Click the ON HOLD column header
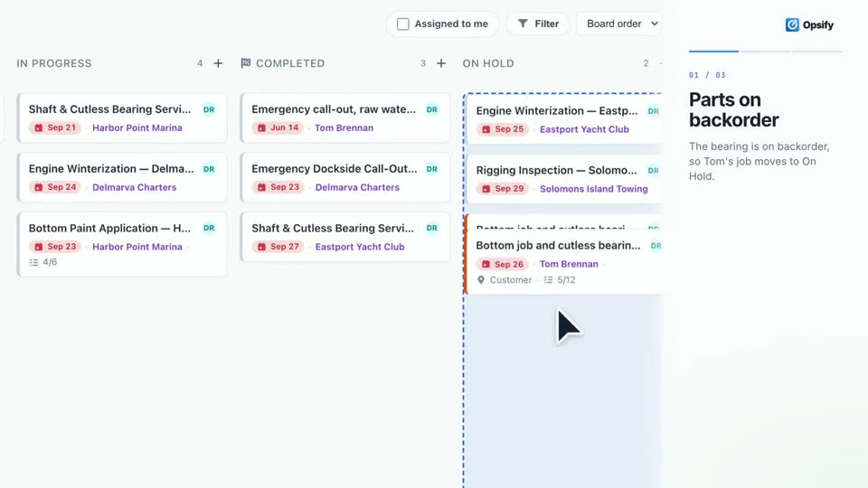868x488 pixels. (x=488, y=63)
